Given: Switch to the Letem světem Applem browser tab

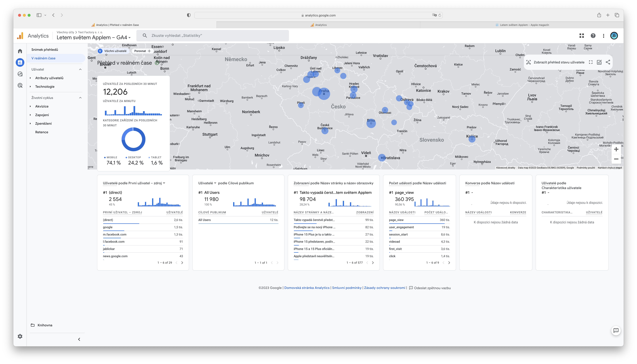Looking at the screenshot, I should (522, 25).
